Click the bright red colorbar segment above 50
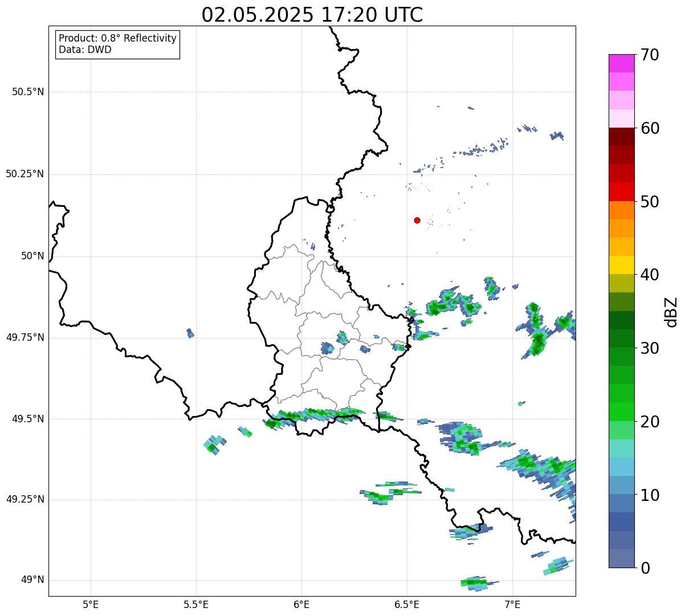Viewport: 685px width, 616px height. (621, 191)
